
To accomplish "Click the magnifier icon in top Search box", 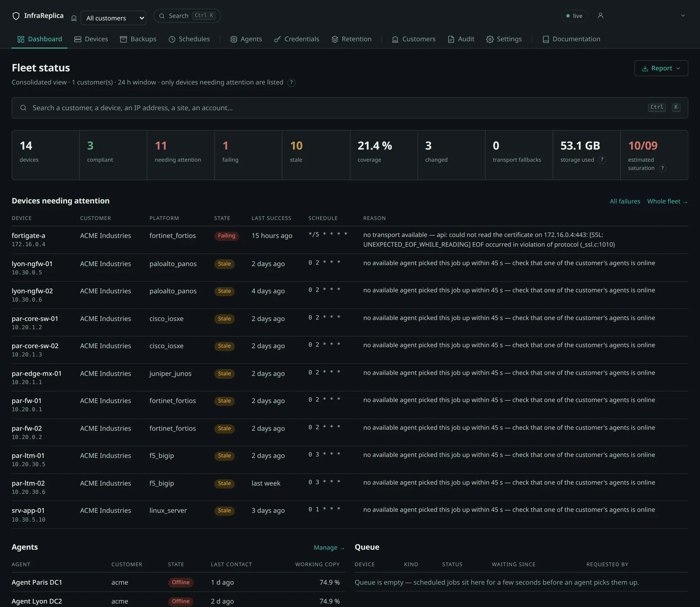I will tap(162, 16).
